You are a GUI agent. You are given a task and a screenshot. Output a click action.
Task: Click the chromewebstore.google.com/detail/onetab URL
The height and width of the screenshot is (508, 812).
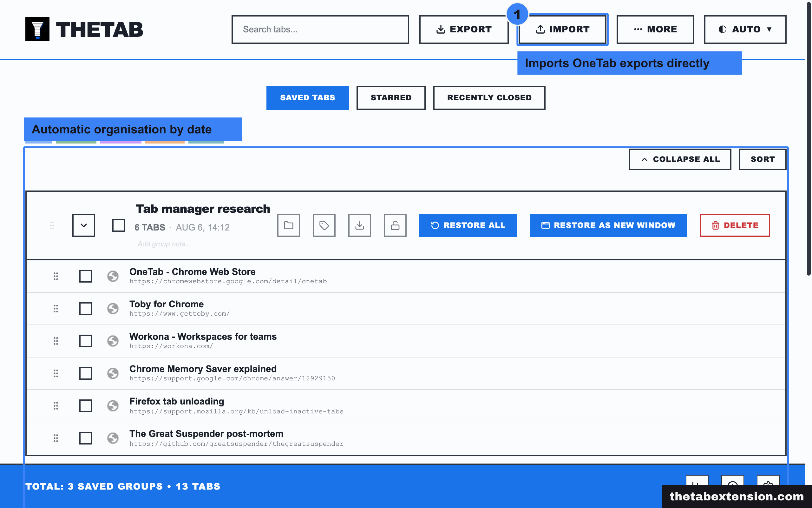tap(228, 281)
